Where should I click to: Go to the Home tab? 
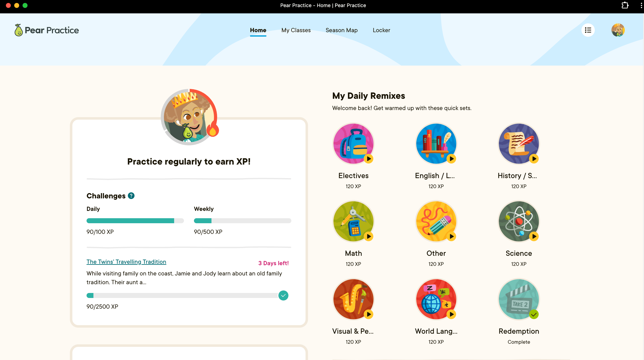(x=258, y=30)
